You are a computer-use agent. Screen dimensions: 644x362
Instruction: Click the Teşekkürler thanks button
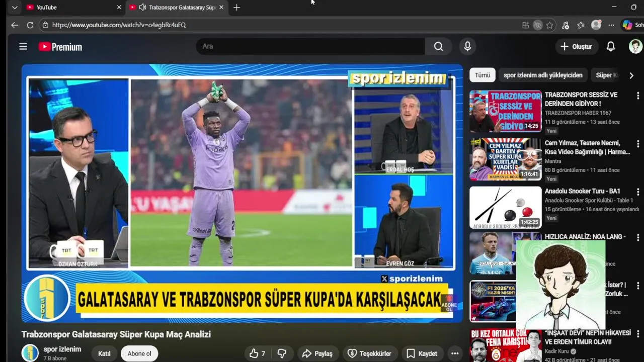(369, 353)
